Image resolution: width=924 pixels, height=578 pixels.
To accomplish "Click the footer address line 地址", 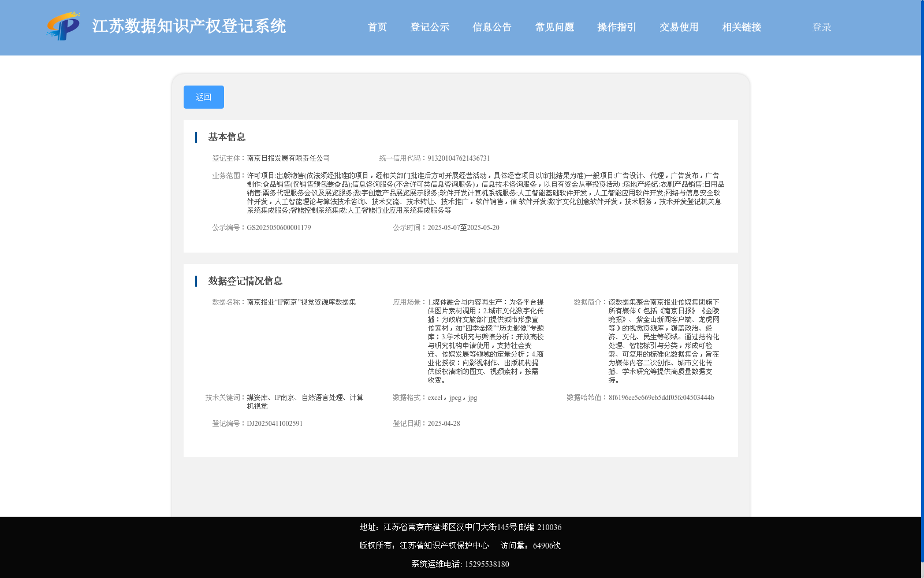I will click(x=460, y=527).
